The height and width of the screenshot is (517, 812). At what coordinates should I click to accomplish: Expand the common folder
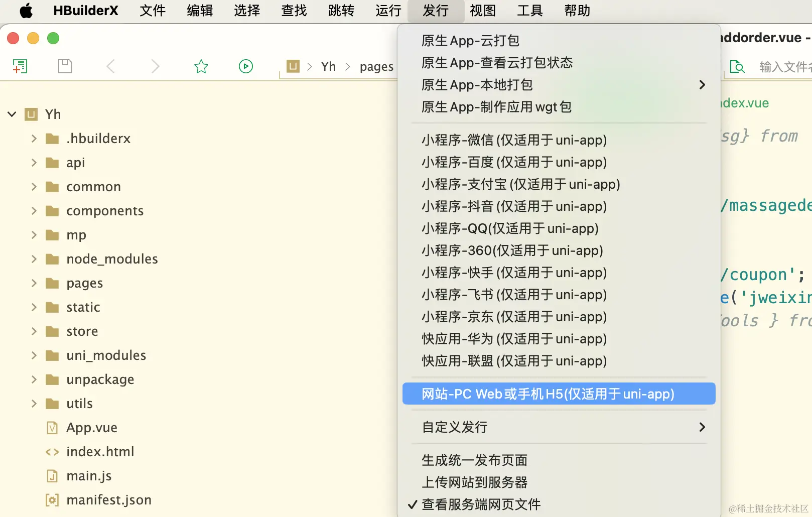pos(34,187)
